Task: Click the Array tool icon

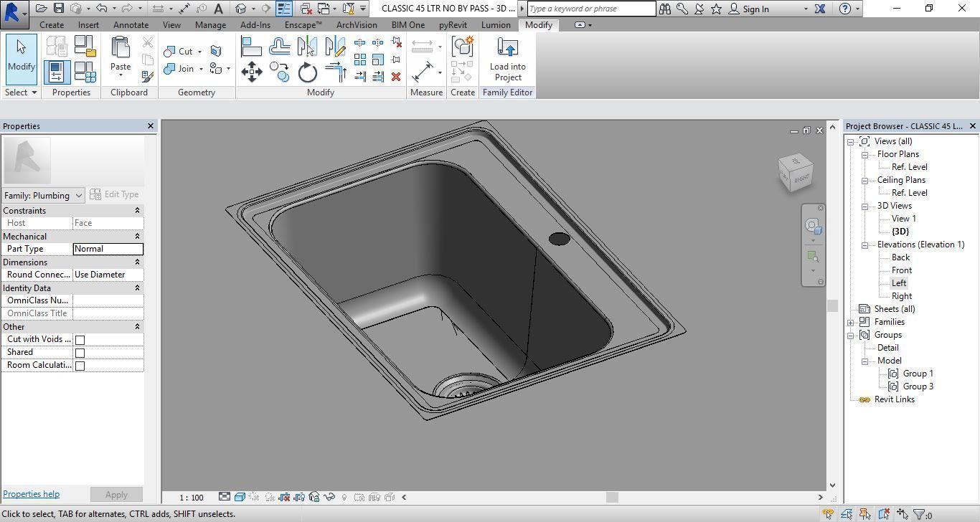Action: click(360, 60)
